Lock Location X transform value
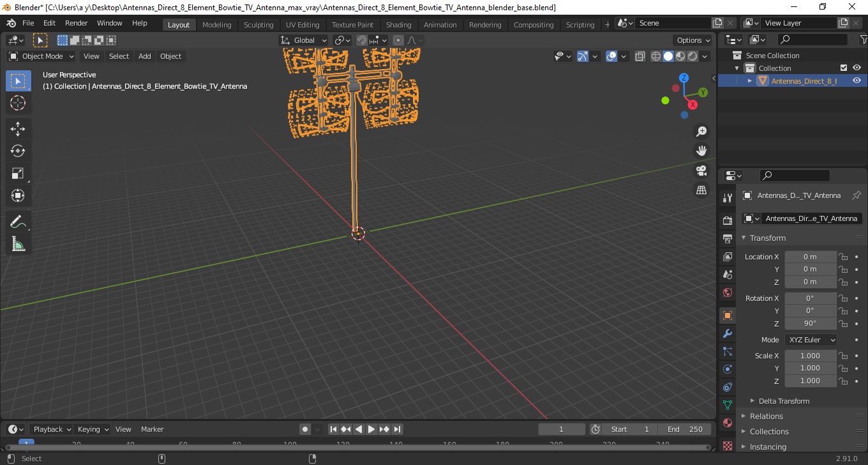This screenshot has height=465, width=868. [x=843, y=257]
